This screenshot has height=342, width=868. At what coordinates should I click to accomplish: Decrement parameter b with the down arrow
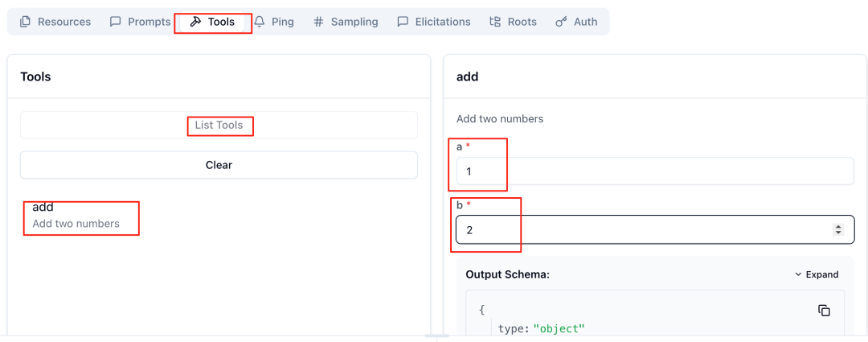pyautogui.click(x=838, y=233)
